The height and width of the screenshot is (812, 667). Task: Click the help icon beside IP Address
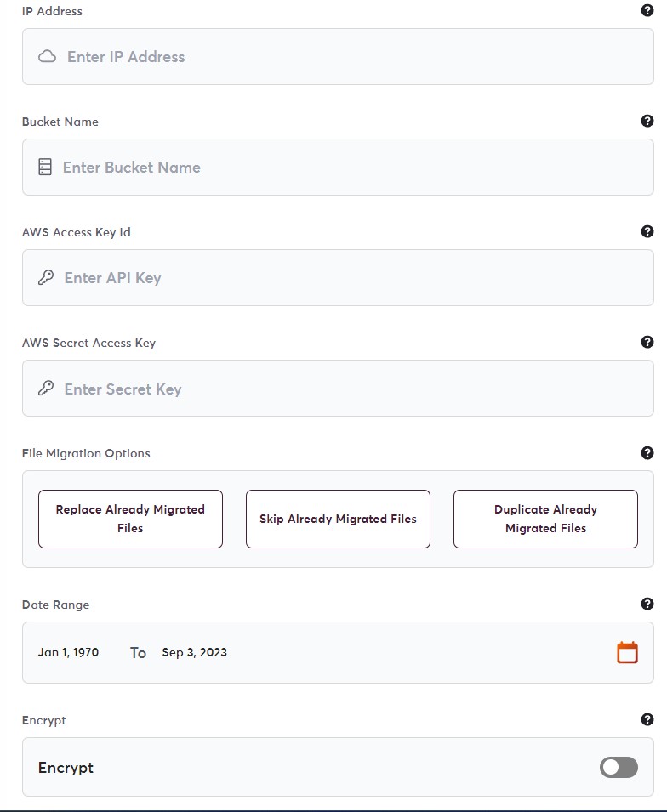pyautogui.click(x=647, y=11)
